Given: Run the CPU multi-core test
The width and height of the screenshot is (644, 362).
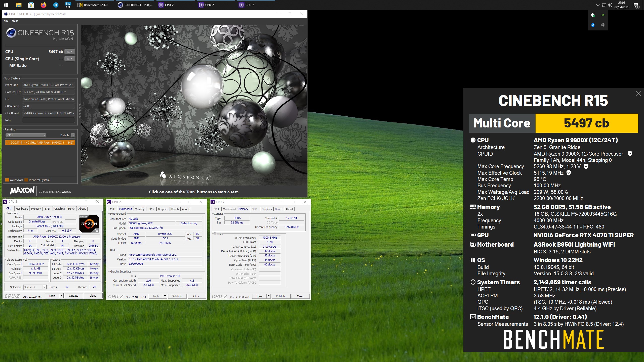Looking at the screenshot, I should click(x=70, y=52).
